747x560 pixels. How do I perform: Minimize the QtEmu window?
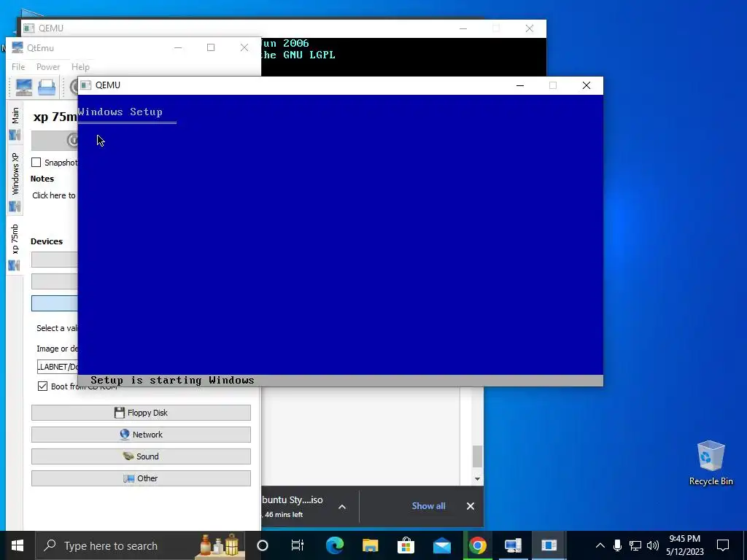coord(178,47)
